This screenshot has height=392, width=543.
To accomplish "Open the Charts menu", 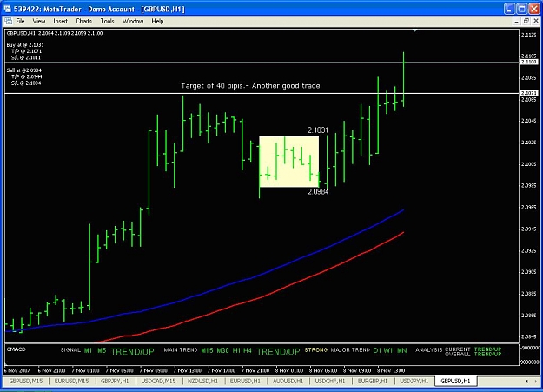I will pos(83,21).
